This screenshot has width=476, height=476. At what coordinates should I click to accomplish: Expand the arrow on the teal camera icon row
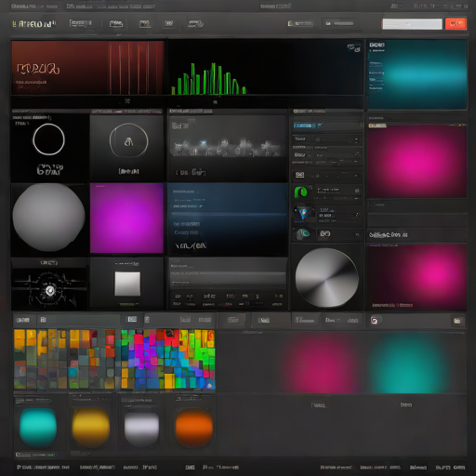coord(357,234)
